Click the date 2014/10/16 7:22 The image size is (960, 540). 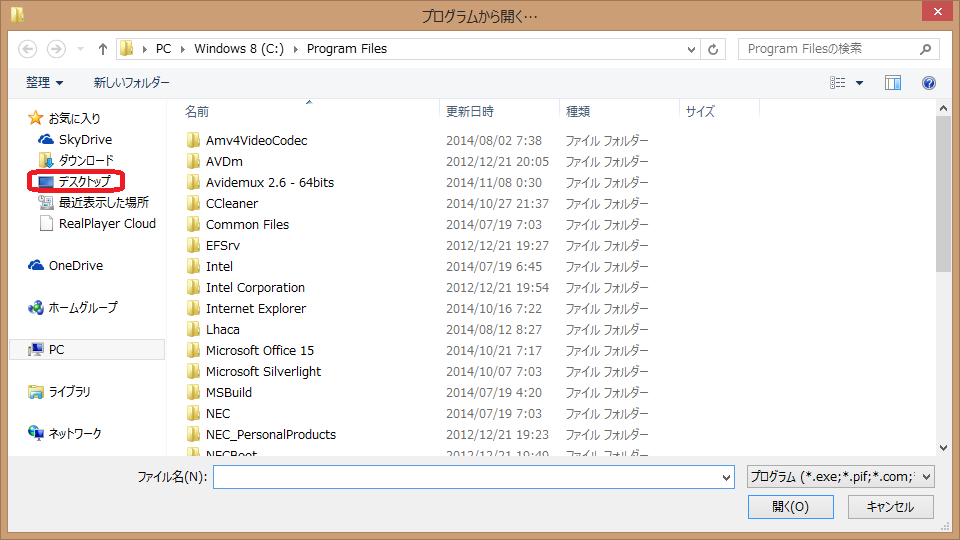click(x=493, y=309)
